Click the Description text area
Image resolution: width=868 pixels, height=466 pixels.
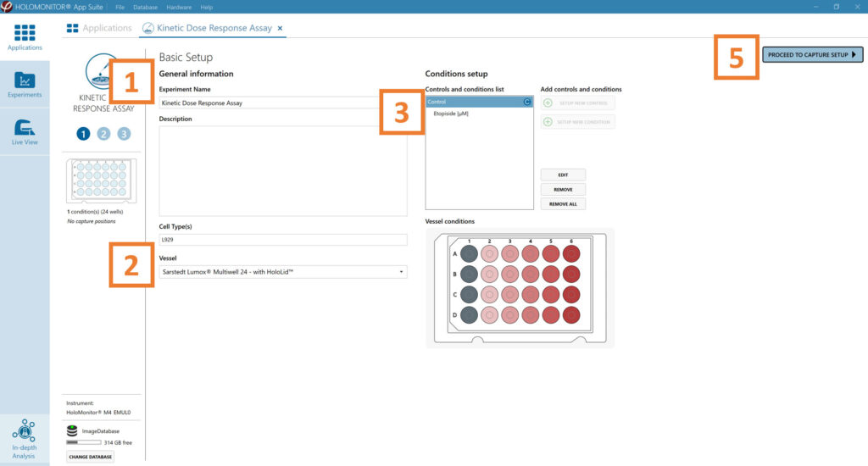click(283, 171)
